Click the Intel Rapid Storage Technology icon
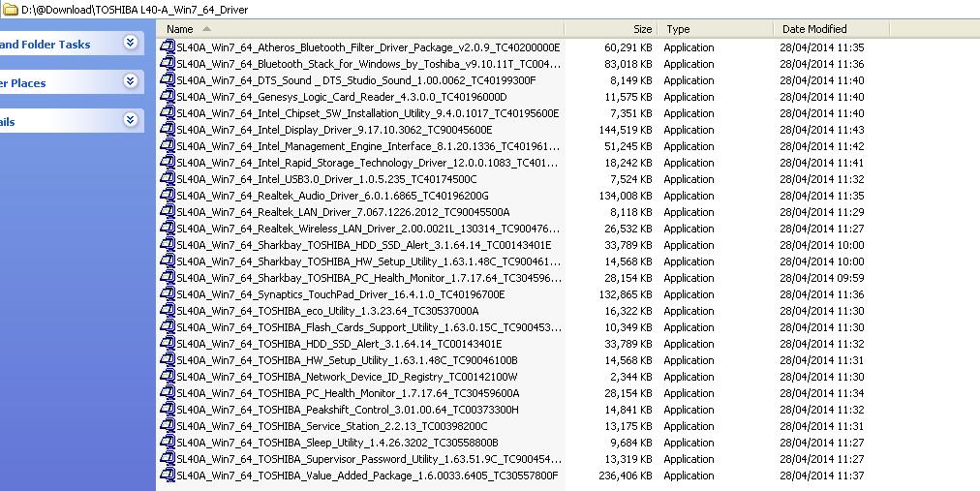This screenshot has width=980, height=491. [168, 163]
